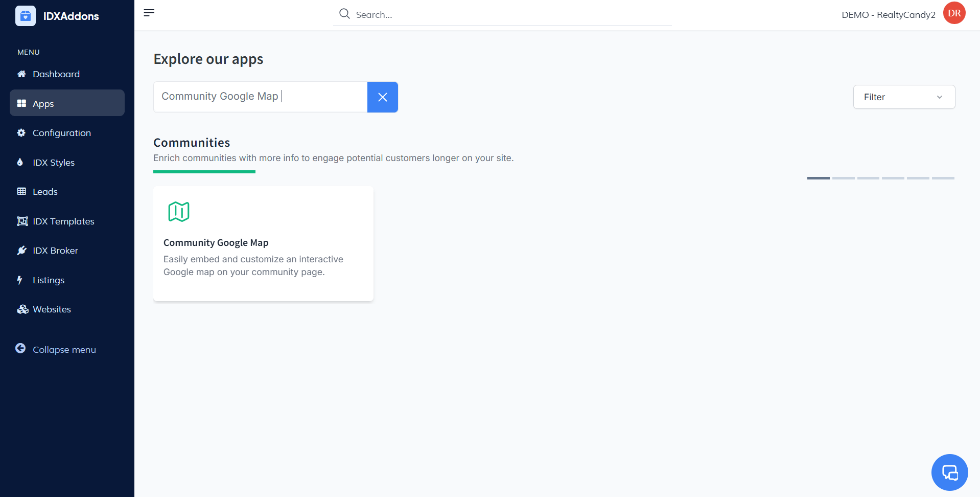
Task: Open Dashboard from the sidebar
Action: [56, 74]
